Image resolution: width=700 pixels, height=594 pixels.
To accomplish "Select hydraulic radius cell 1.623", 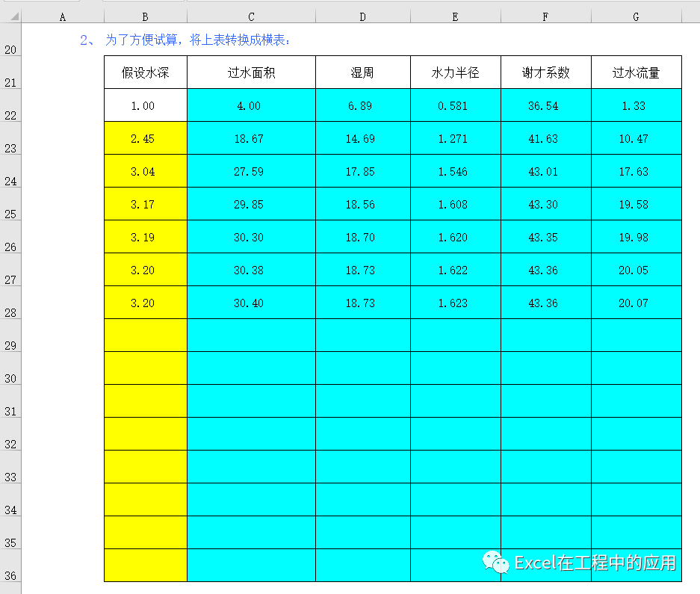I will click(x=456, y=303).
